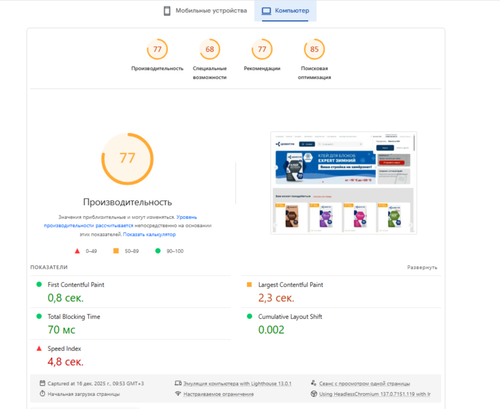Screen dimensions: 500x409
Task: Click the Показать калькулятор link
Action: coord(149,234)
